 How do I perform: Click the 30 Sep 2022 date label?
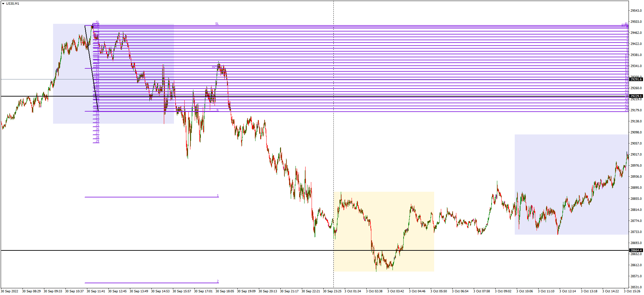[10, 291]
